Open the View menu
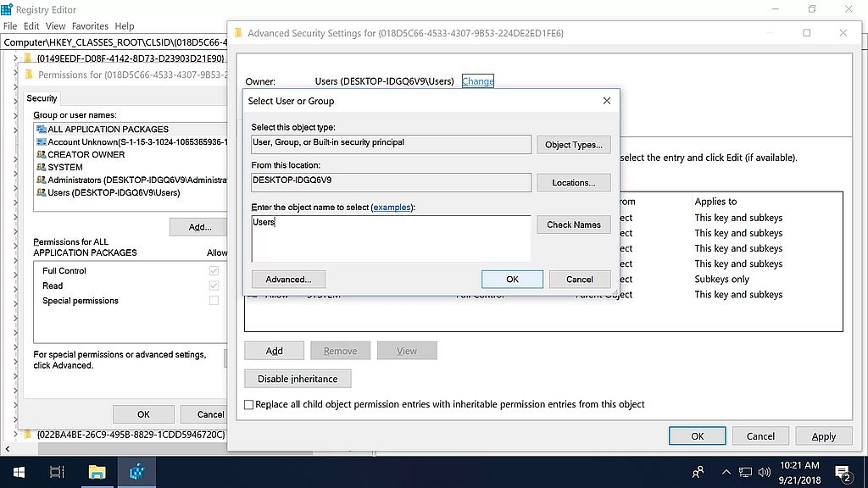868x488 pixels. [x=55, y=26]
